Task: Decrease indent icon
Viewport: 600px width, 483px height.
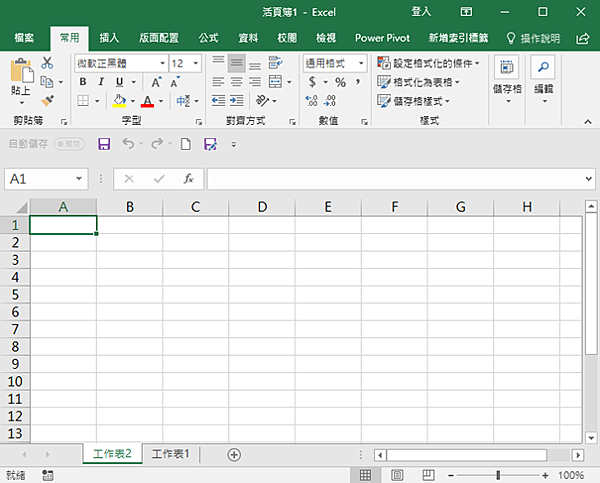Action: (218, 101)
